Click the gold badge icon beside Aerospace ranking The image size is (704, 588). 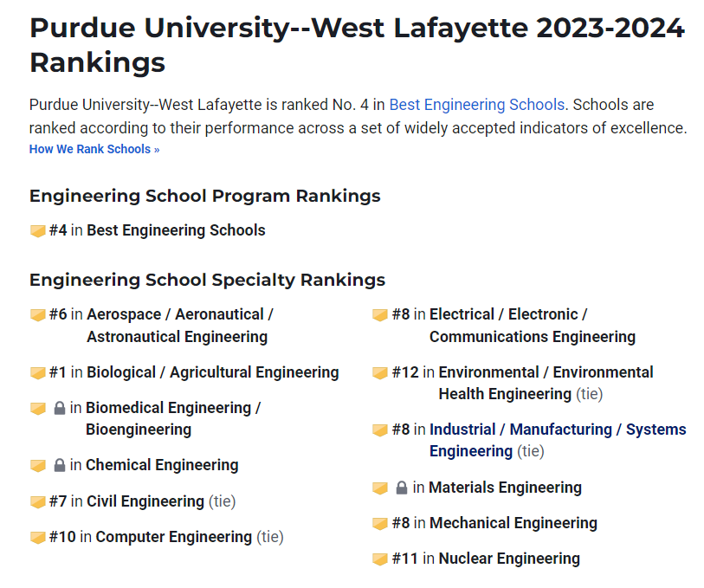38,314
